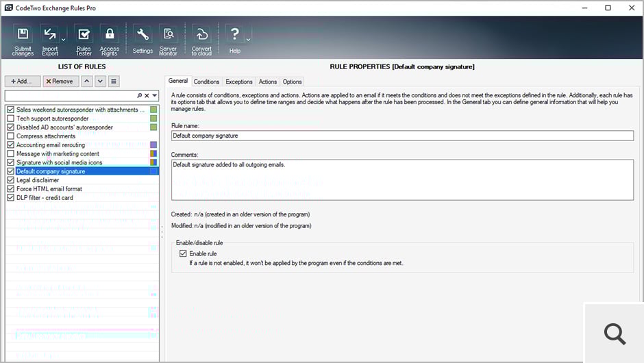Uncheck the Enable rule checkbox
This screenshot has width=644, height=363.
(183, 253)
